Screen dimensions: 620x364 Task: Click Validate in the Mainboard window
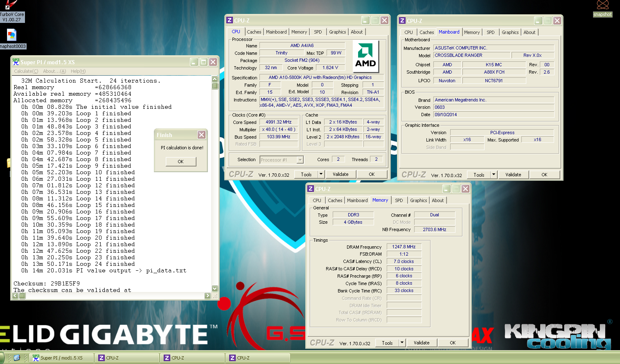coord(513,175)
